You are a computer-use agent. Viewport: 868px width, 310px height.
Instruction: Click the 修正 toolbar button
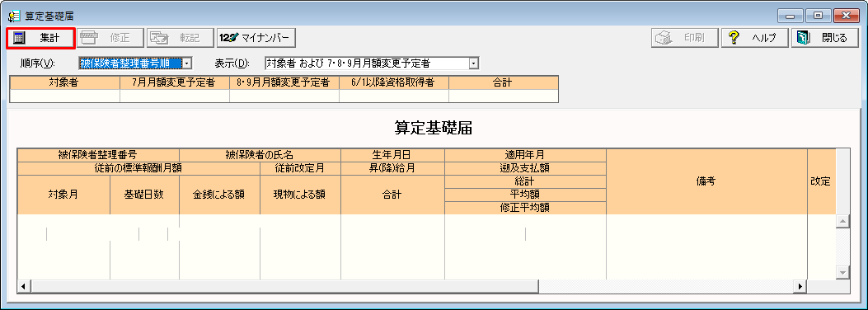[110, 38]
